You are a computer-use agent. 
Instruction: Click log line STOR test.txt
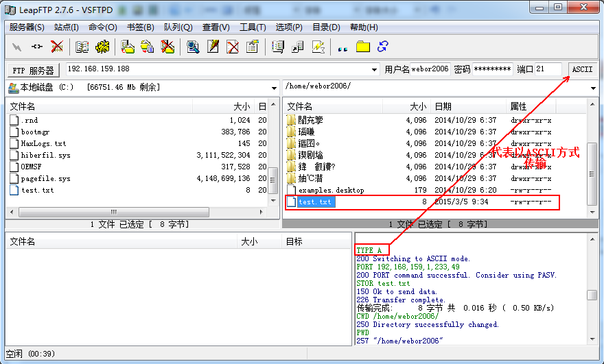coord(383,283)
